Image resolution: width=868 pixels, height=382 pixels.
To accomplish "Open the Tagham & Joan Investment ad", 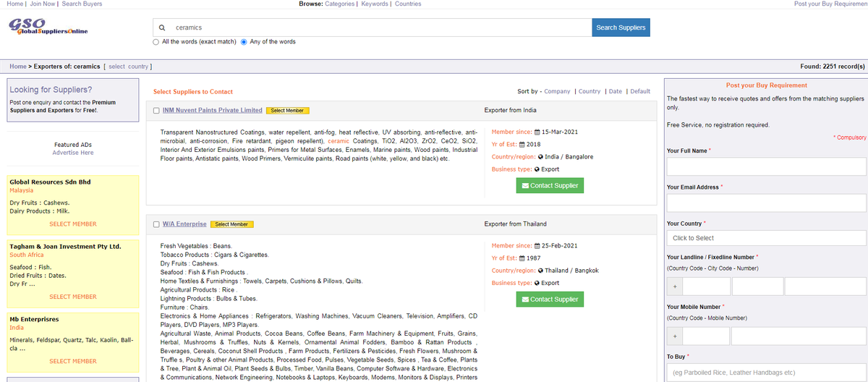I will click(x=65, y=246).
